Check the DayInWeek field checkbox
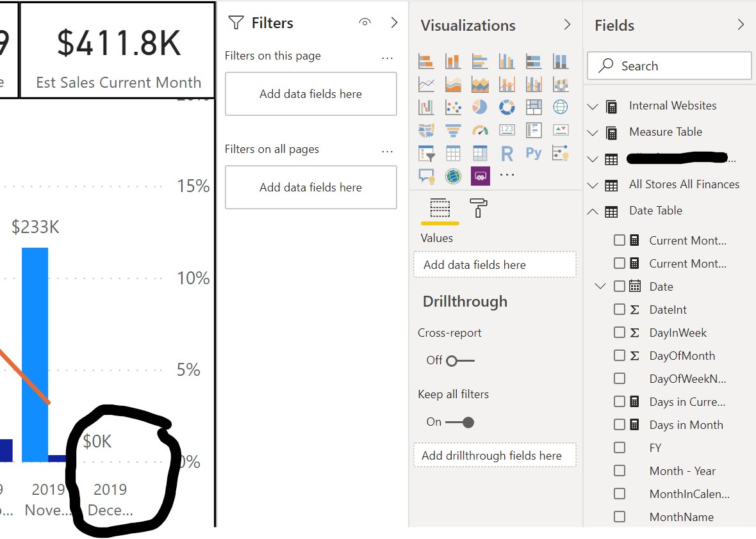This screenshot has width=756, height=539. click(x=619, y=332)
